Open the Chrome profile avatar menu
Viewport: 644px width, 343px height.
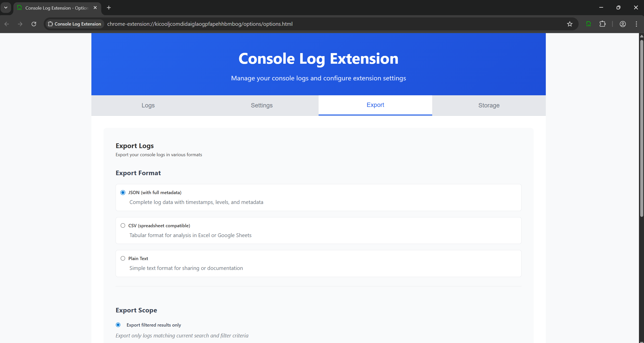click(623, 24)
